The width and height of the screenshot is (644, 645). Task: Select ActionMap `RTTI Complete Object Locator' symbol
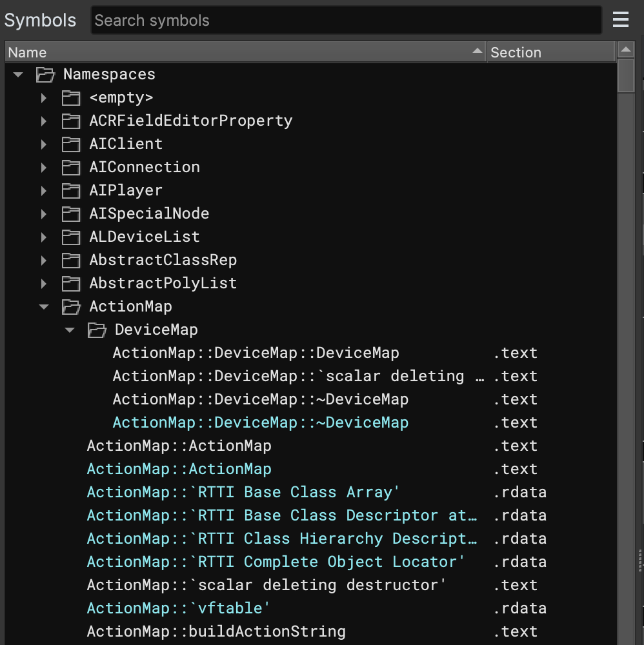click(x=276, y=562)
